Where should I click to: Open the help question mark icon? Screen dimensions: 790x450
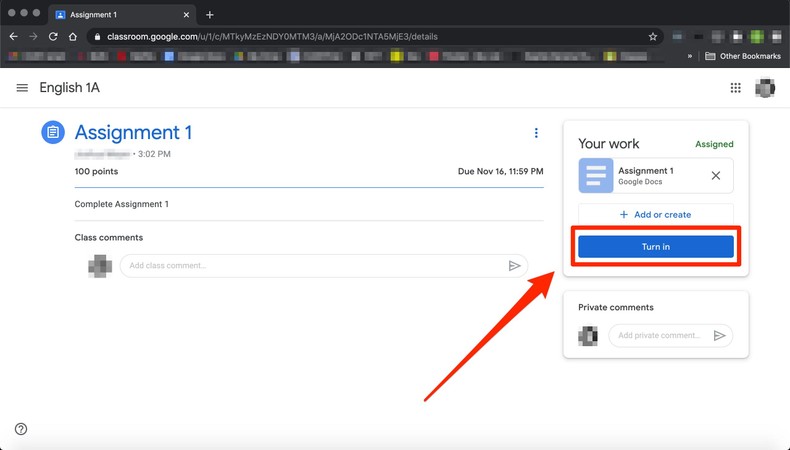tap(21, 429)
